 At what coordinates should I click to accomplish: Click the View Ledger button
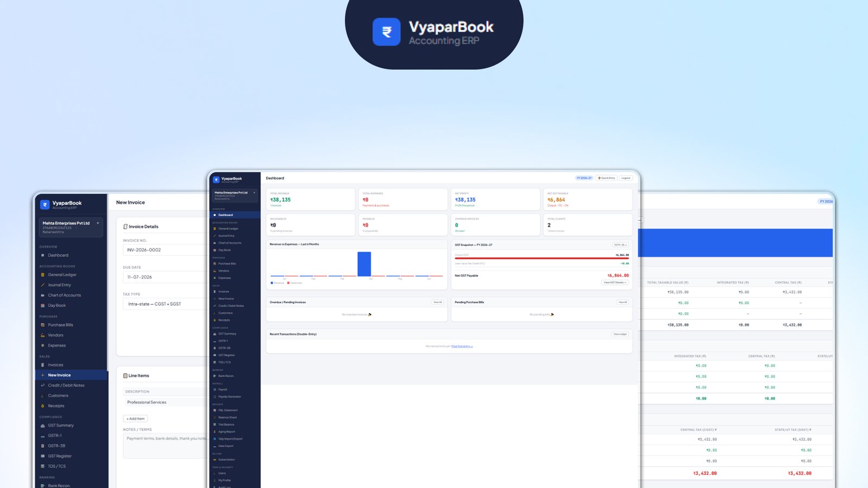tap(620, 334)
